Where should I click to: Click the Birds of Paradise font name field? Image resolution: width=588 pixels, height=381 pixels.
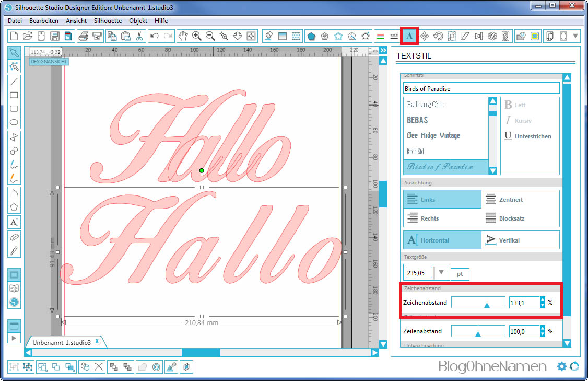pyautogui.click(x=480, y=88)
